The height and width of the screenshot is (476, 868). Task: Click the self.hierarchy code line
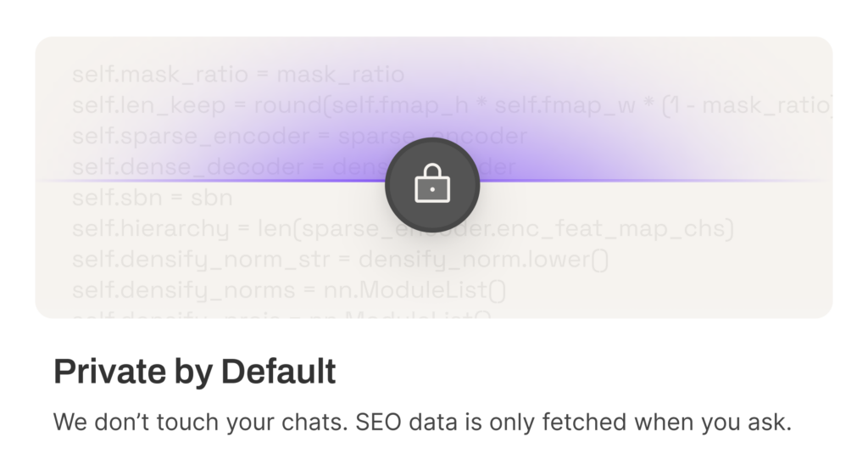(403, 228)
